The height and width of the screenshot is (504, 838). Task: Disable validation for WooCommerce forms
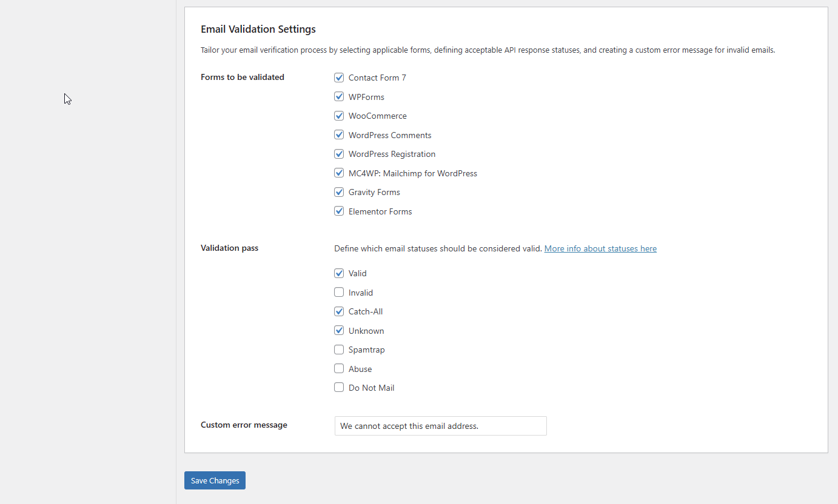tap(339, 116)
